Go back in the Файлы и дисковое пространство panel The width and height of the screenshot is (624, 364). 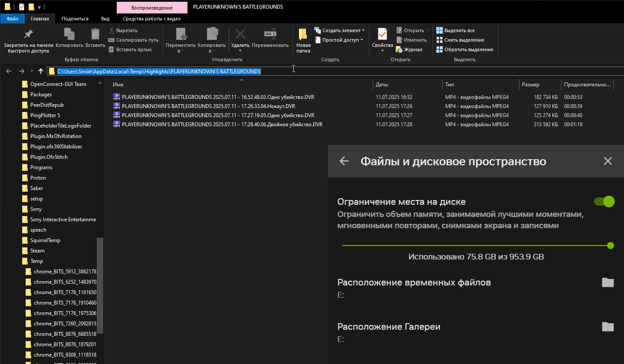344,161
